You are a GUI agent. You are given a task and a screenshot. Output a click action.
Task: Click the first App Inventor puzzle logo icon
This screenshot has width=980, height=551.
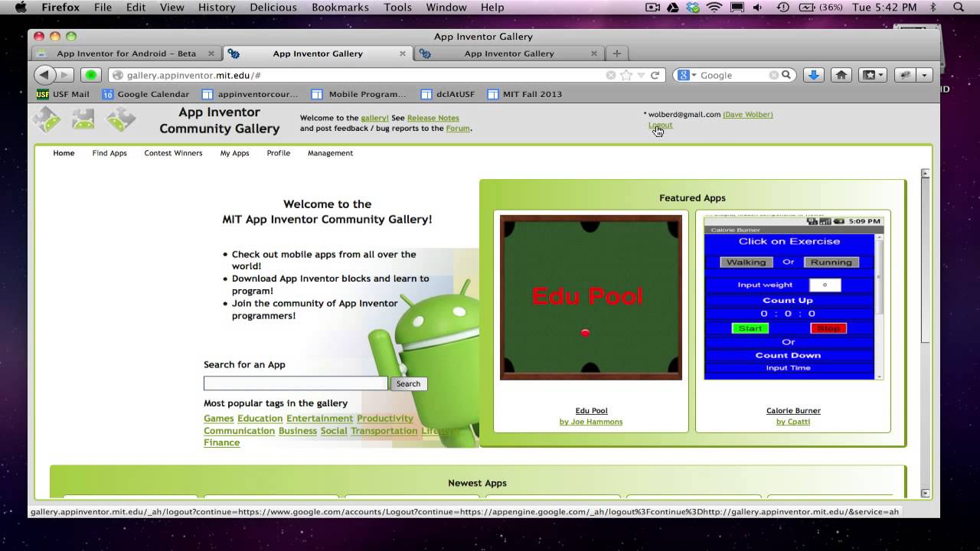click(46, 119)
